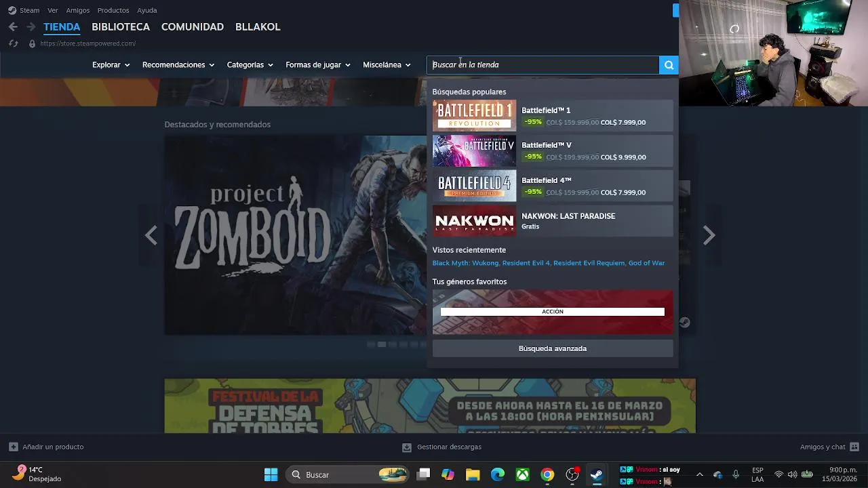Open the TIENDA tab
This screenshot has width=868, height=488.
[x=62, y=27]
